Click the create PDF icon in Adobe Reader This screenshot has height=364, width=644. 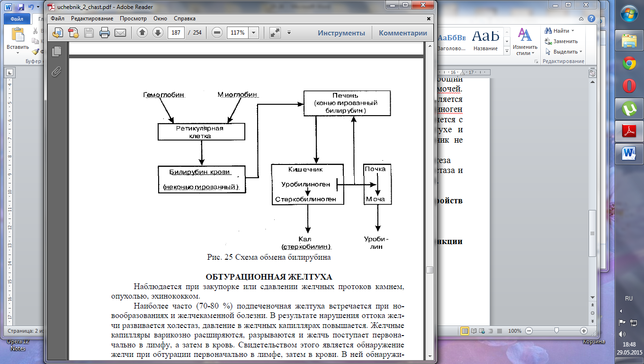pos(73,33)
